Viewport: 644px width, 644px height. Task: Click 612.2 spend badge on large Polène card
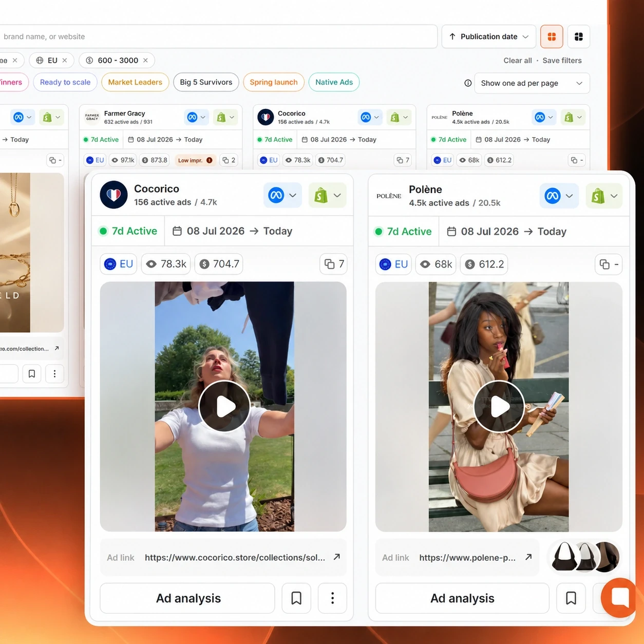[x=484, y=264]
